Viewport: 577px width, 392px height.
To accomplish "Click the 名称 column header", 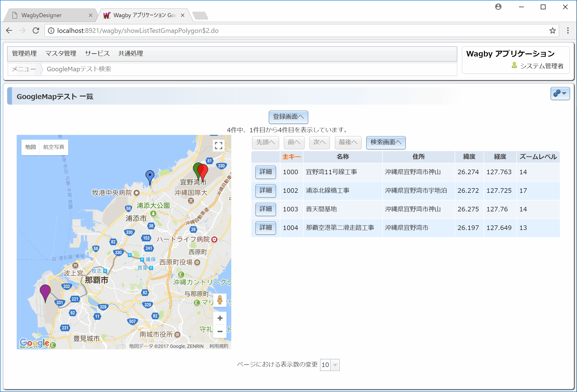I will coord(343,157).
